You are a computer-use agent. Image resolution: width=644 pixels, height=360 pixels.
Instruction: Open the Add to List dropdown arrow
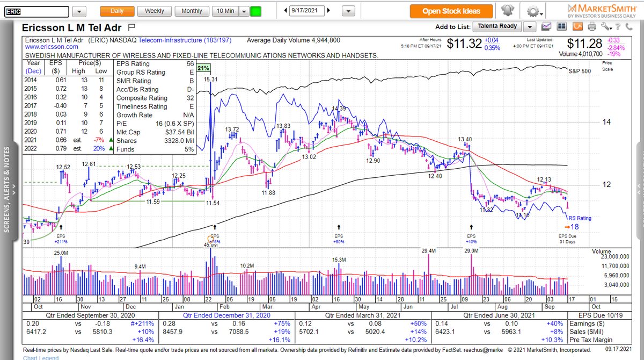(530, 26)
